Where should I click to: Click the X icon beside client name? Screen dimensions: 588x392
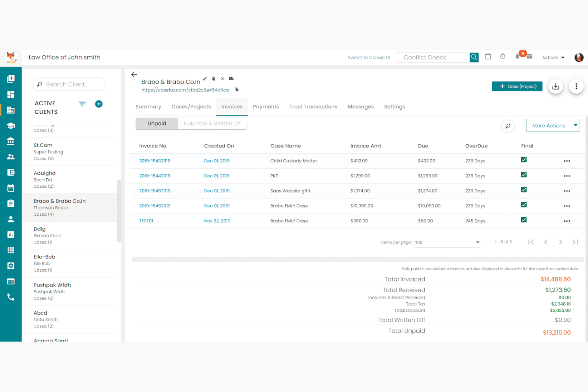pos(222,79)
